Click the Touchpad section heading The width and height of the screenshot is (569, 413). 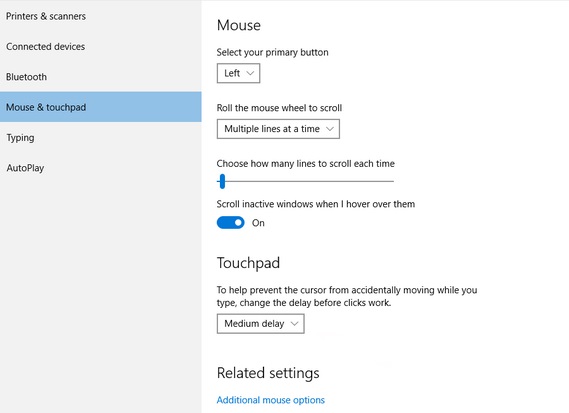click(248, 263)
